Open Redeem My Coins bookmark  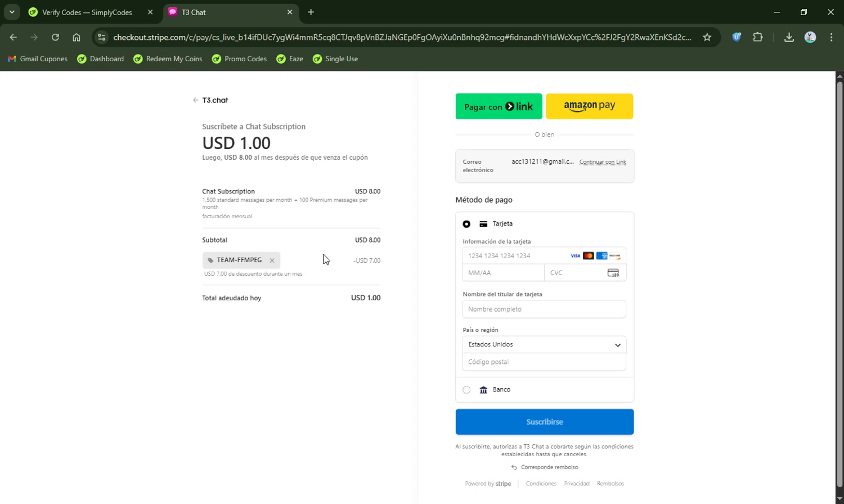168,58
